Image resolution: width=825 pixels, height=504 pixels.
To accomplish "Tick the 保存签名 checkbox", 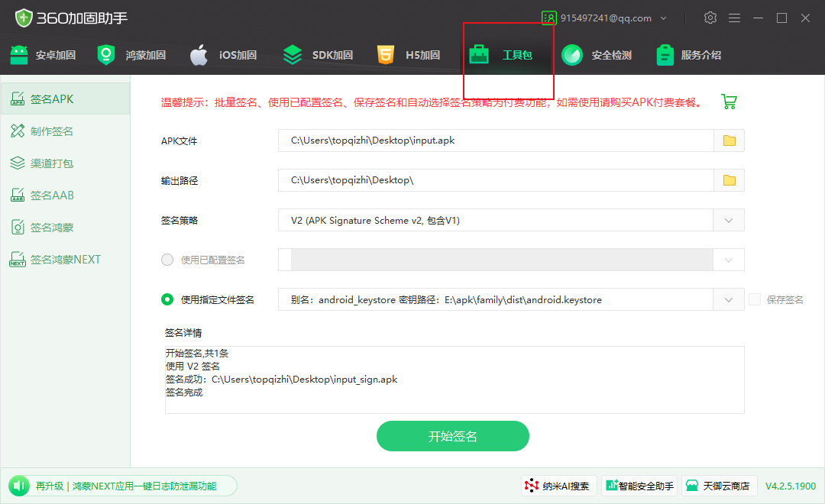I will (x=755, y=299).
